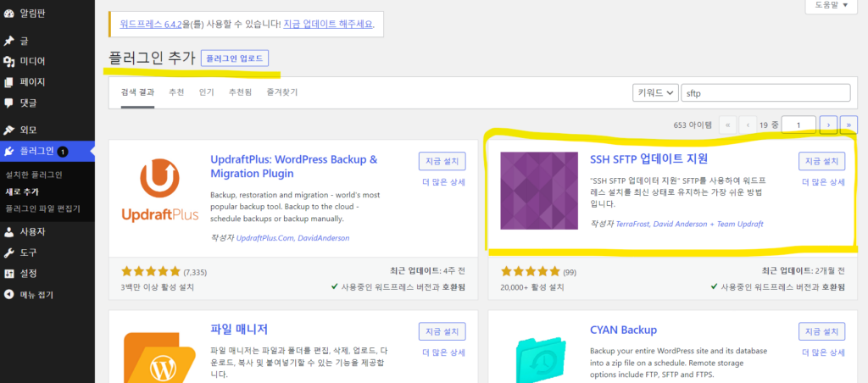This screenshot has height=383, width=868.
Task: Jump to last results page arrow
Action: coord(849,125)
